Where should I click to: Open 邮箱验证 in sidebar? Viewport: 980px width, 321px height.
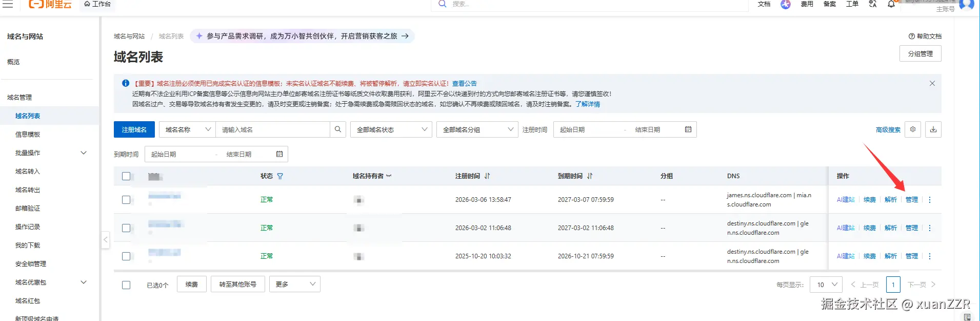[x=28, y=209]
